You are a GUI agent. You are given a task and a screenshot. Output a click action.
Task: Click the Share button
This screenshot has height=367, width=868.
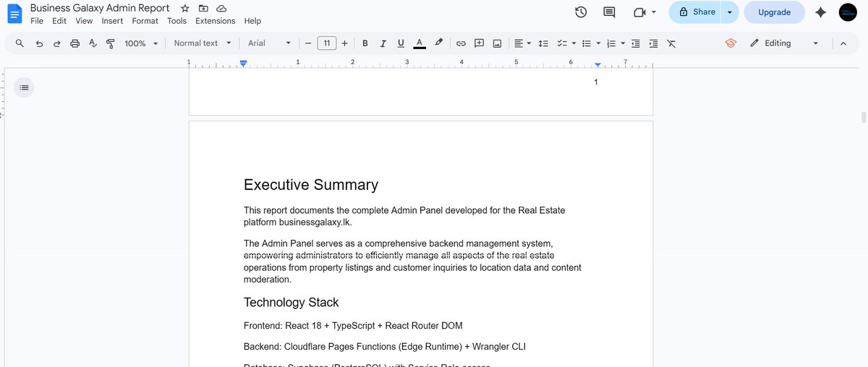click(x=696, y=12)
